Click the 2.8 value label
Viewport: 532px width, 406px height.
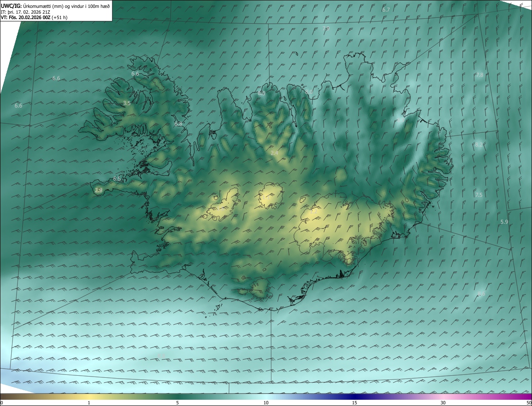pyautogui.click(x=99, y=190)
